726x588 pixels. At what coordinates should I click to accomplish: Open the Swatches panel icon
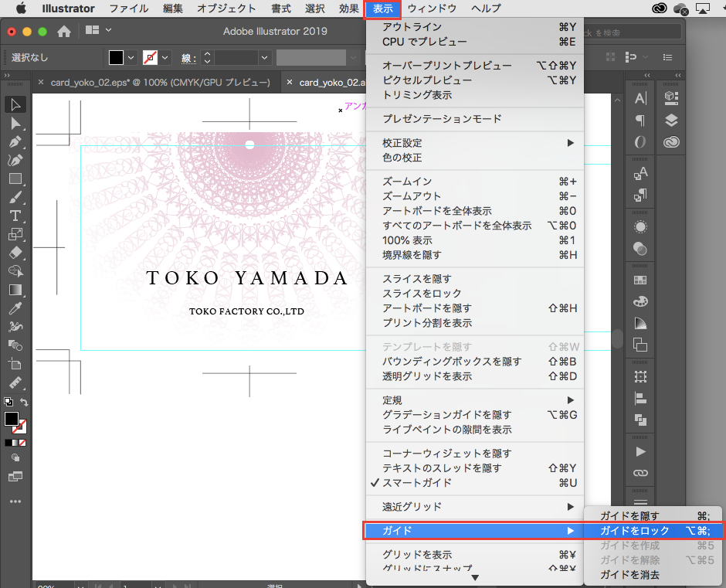[640, 280]
